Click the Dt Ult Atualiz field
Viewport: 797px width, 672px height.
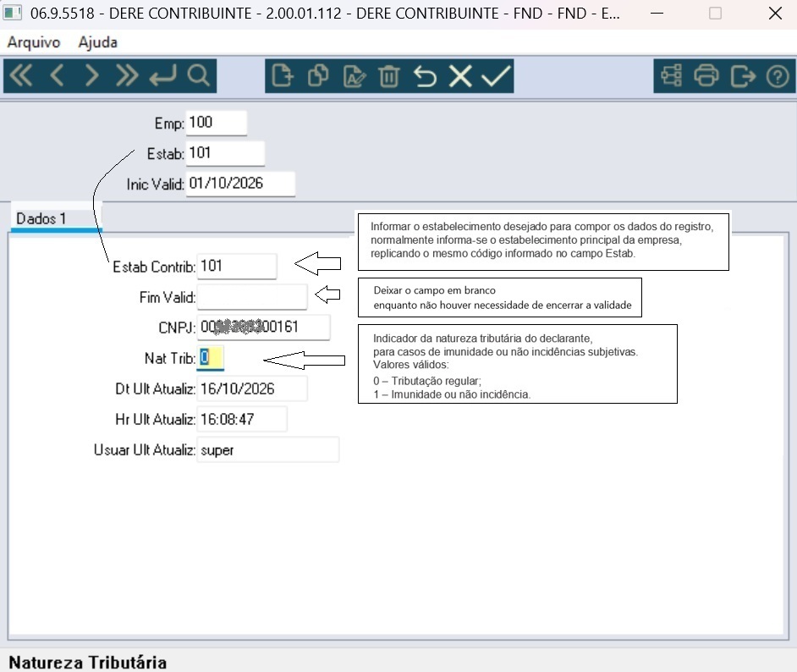point(252,388)
